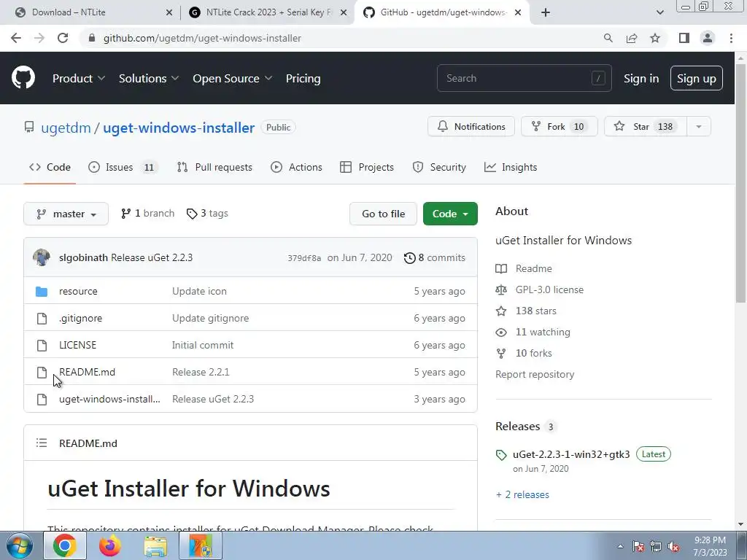Click the Sign in link
Viewport: 747px width, 560px height.
point(641,79)
